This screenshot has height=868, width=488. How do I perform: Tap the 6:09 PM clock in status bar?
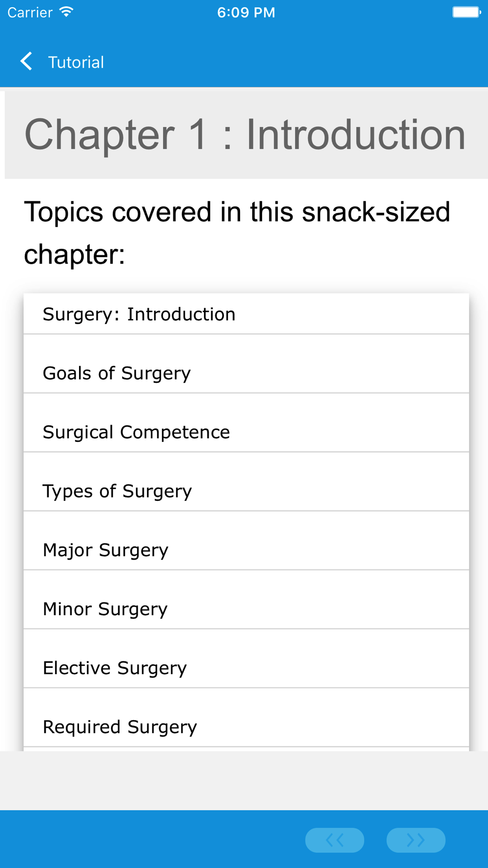pyautogui.click(x=246, y=12)
